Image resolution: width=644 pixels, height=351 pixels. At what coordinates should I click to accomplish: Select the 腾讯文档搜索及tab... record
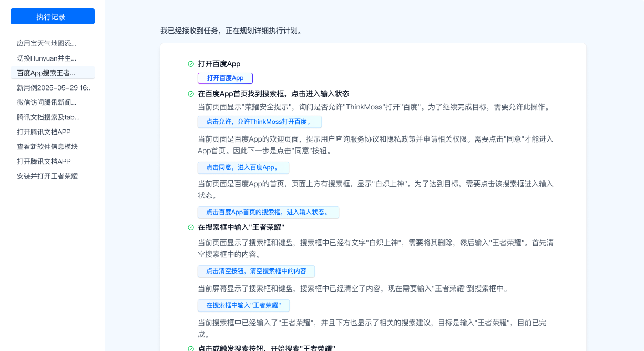[48, 117]
